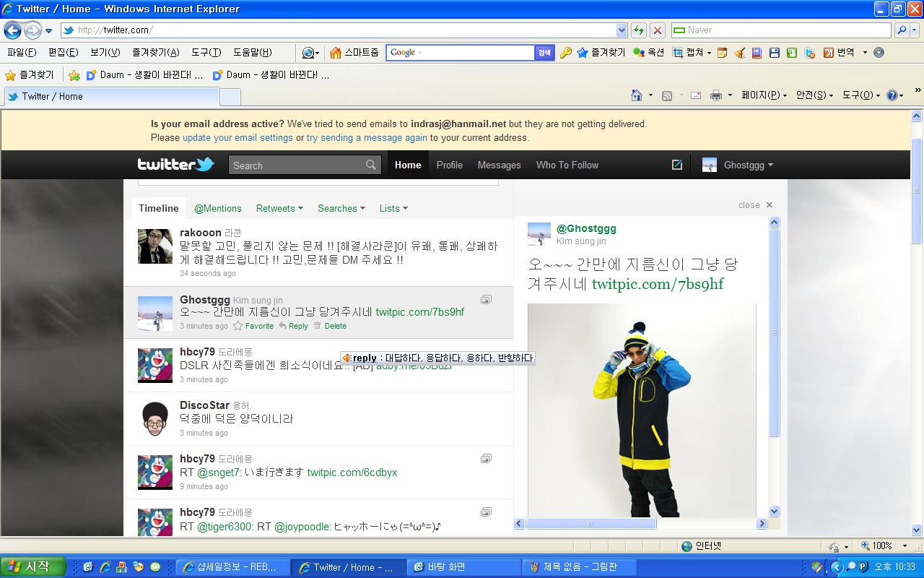Click Favorite star on Ghostggg tweet
The height and width of the screenshot is (578, 924).
[253, 326]
